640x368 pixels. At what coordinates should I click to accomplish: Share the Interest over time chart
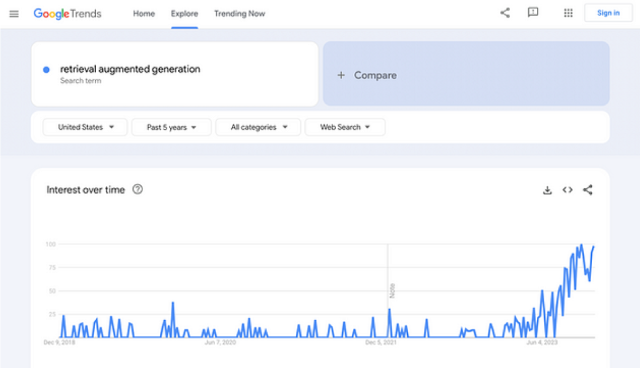[x=588, y=190]
